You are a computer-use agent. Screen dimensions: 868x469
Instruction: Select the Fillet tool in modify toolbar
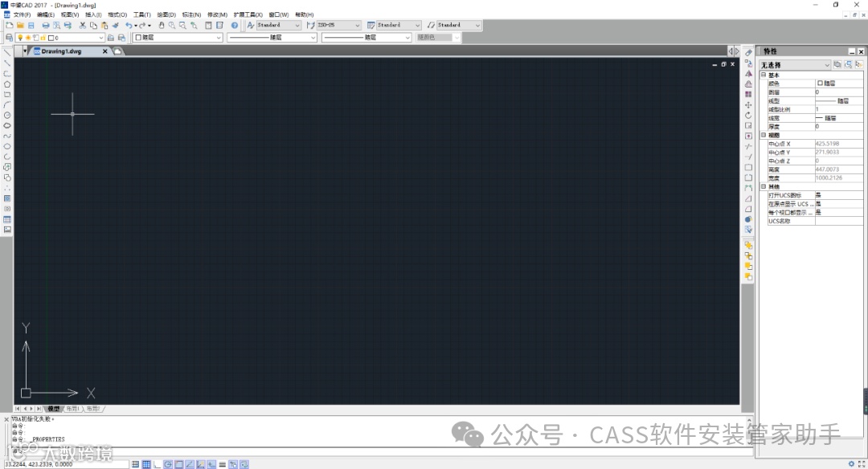point(748,209)
